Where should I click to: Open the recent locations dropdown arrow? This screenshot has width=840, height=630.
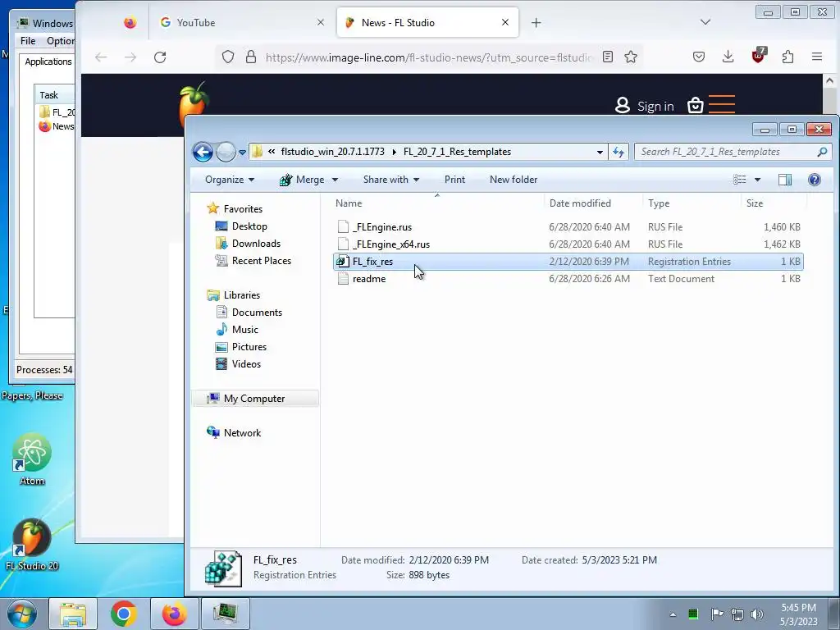pyautogui.click(x=242, y=152)
